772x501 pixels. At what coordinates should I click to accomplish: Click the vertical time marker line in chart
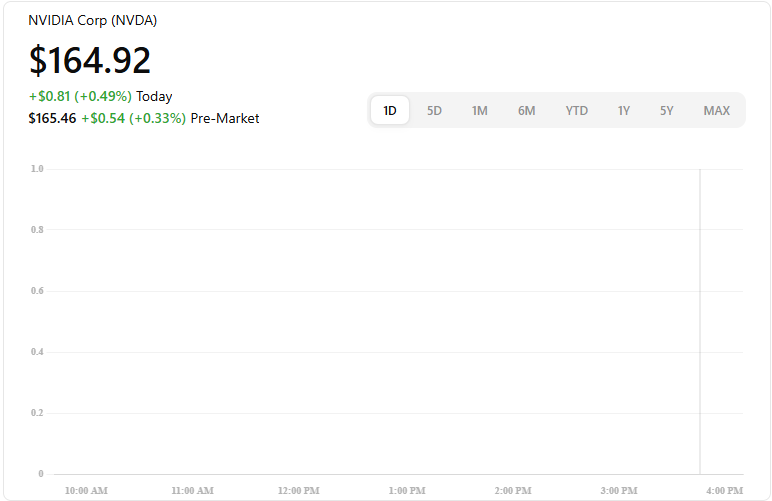700,321
